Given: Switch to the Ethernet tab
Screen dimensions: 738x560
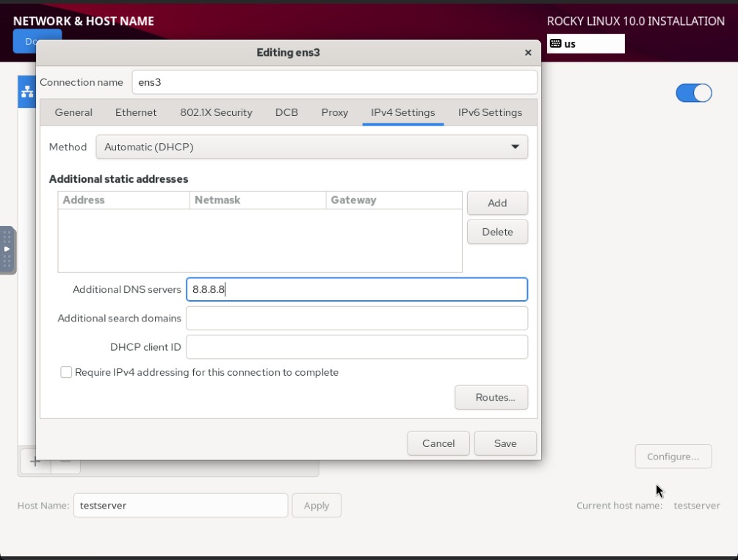Looking at the screenshot, I should click(x=136, y=112).
